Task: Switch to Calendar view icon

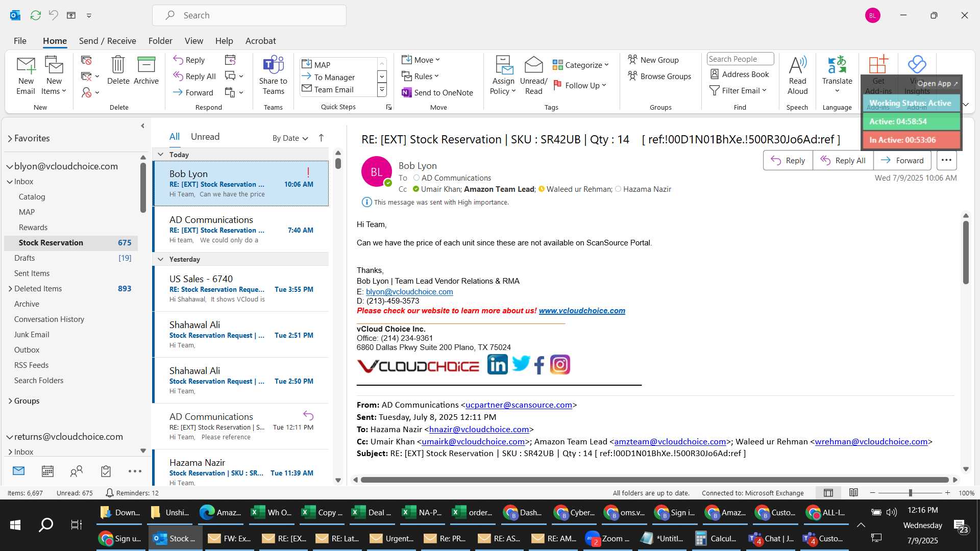Action: click(47, 471)
